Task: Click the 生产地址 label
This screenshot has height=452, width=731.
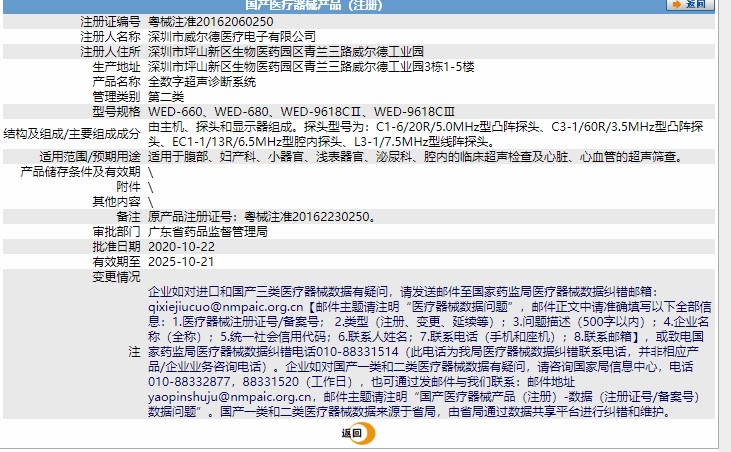Action: tap(116, 67)
